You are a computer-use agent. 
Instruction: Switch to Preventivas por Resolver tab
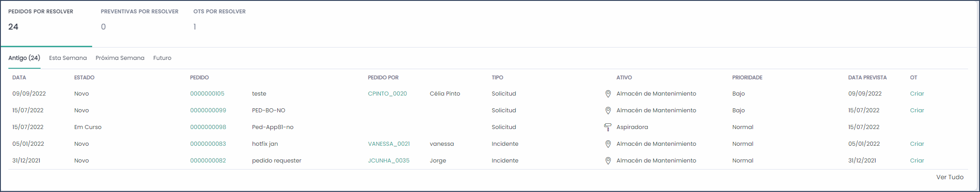click(x=139, y=23)
